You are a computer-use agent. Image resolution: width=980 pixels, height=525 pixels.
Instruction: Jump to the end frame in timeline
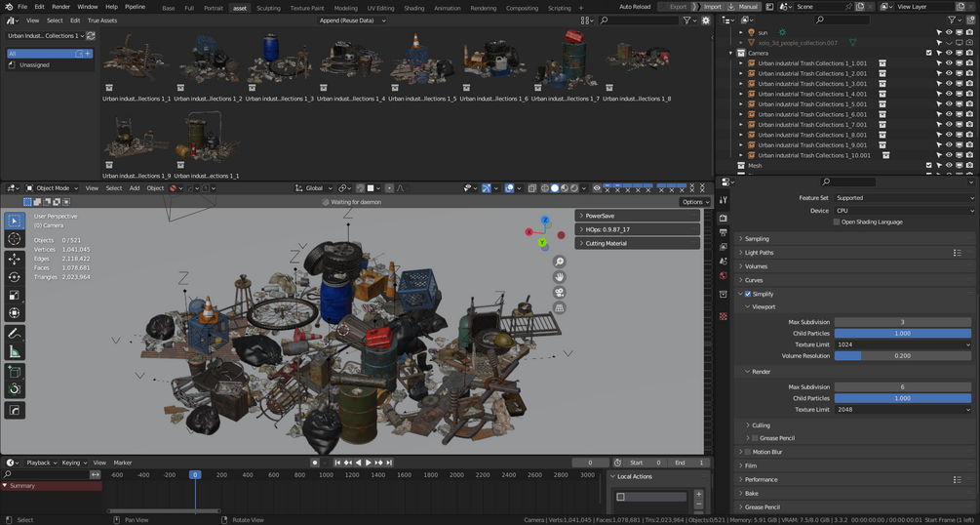point(389,463)
